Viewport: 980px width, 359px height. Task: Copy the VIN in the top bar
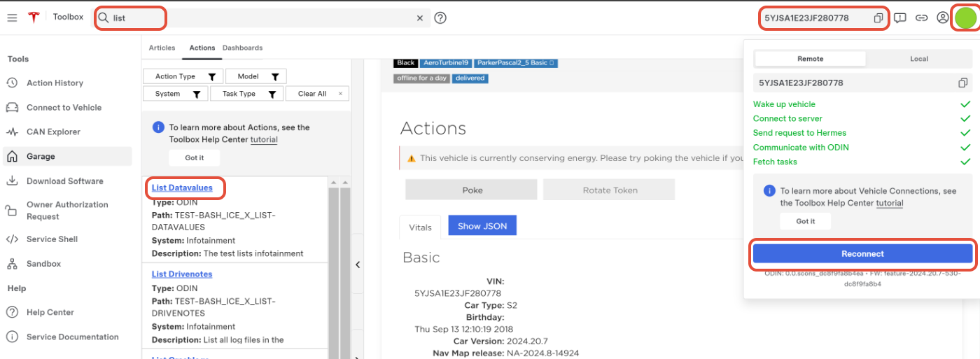click(878, 18)
